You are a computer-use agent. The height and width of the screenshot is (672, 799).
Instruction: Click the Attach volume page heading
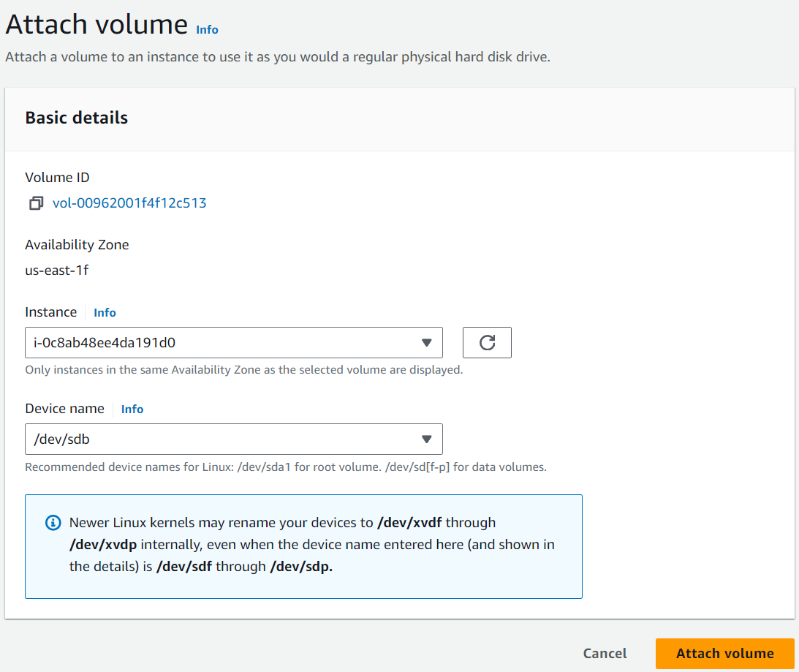coord(96,25)
